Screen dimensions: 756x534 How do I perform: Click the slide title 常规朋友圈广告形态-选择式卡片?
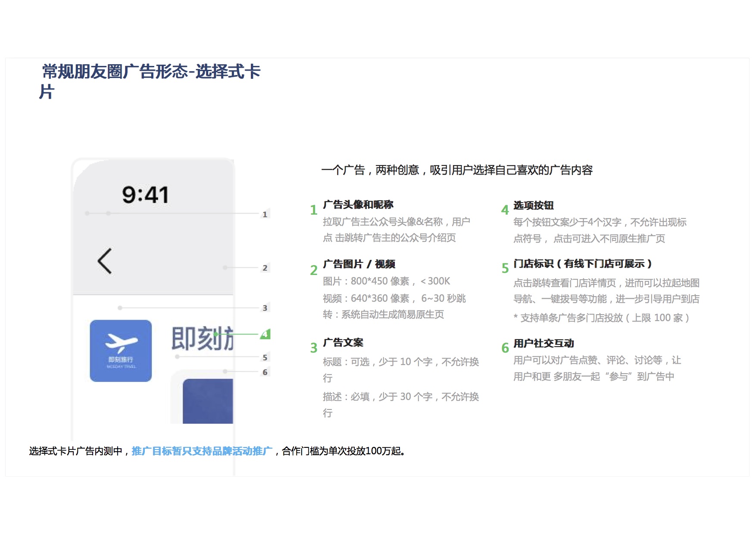click(151, 72)
